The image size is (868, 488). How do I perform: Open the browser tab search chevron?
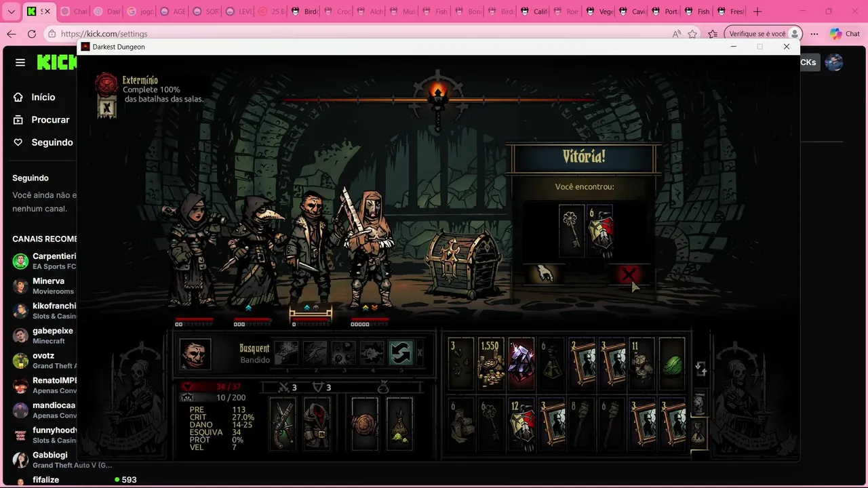(11, 12)
